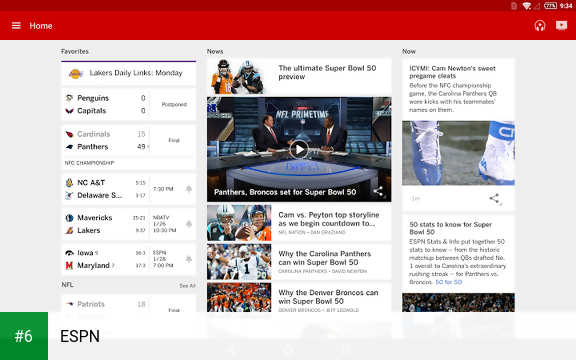The image size is (576, 360).
Task: Open ICYMI: Cam Newton's sweet pregame cleats
Action: pos(453,72)
